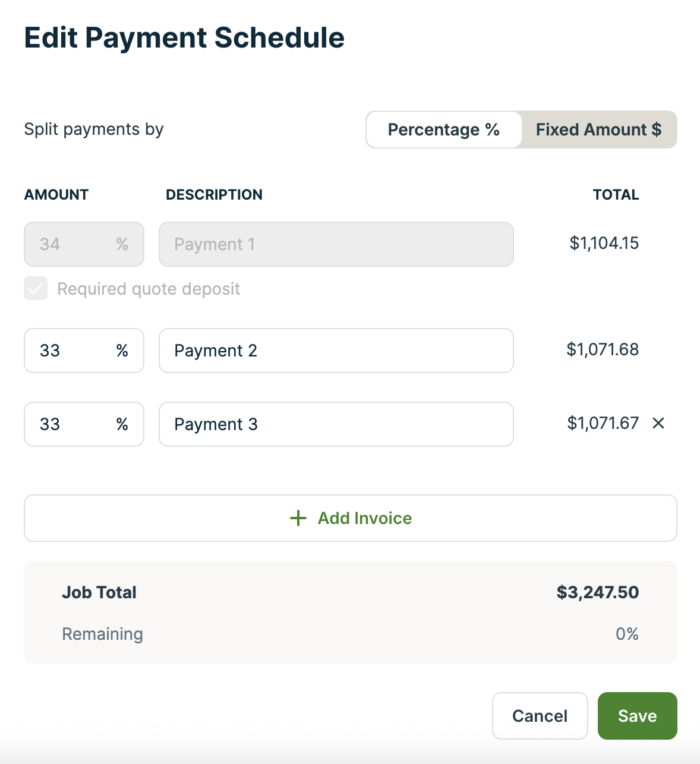Edit the Payment 2 percentage amount field
The width and height of the screenshot is (700, 764).
84,351
